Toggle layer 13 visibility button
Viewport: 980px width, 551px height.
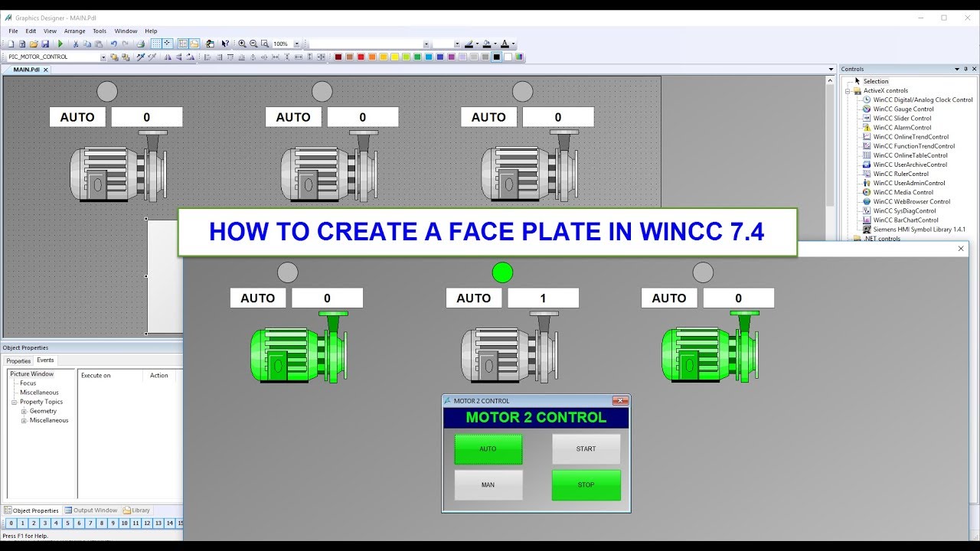pos(158,523)
